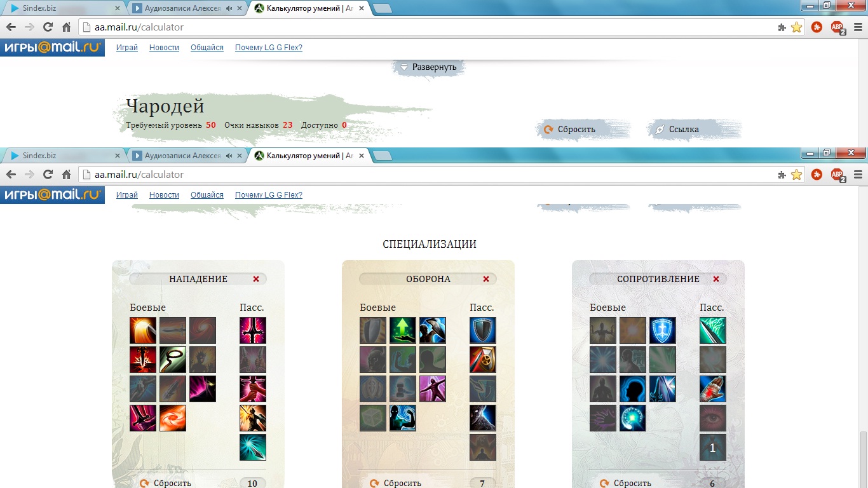Activate the dimmed dagger skill in Нападение
The image size is (868, 488).
173,389
